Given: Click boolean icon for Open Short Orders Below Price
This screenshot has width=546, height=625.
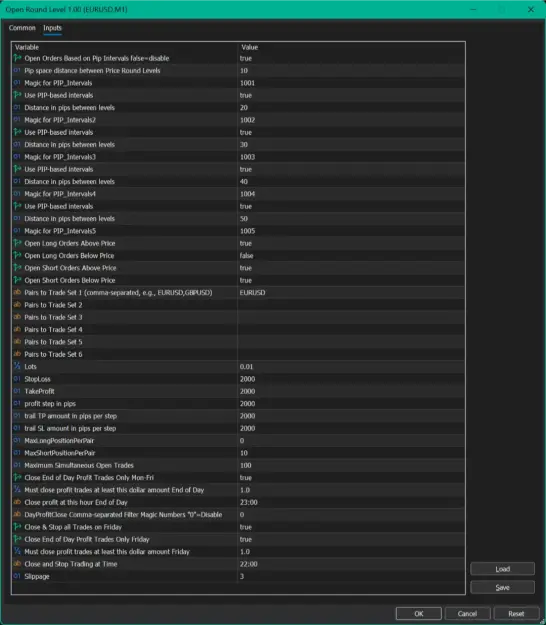Looking at the screenshot, I should [17, 280].
